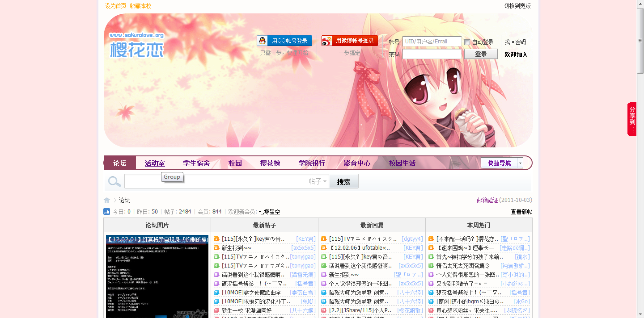
Task: Click rank badge 2 beside 新生报到 in 最新帖子
Action: [x=216, y=248]
